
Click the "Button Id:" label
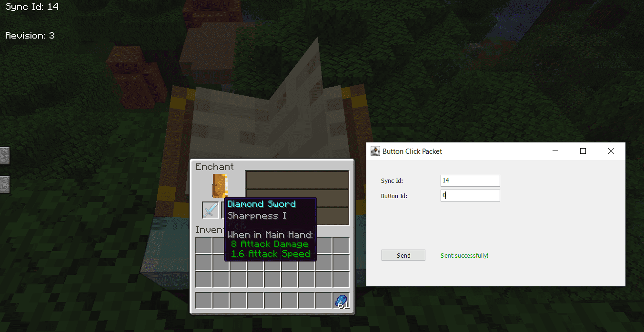394,196
